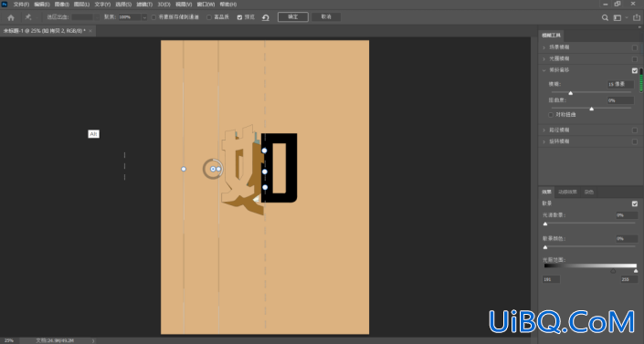Open the workspace switcher icon
644x344 pixels.
click(x=618, y=17)
